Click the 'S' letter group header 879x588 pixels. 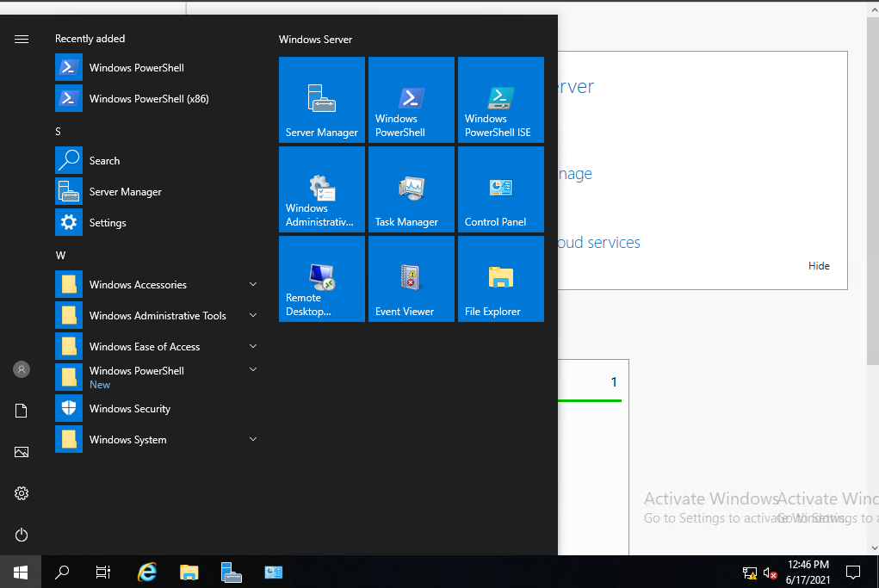58,132
